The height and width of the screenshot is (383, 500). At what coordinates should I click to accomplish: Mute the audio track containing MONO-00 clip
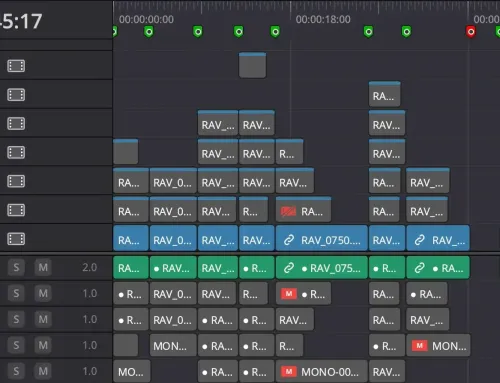[x=43, y=371]
